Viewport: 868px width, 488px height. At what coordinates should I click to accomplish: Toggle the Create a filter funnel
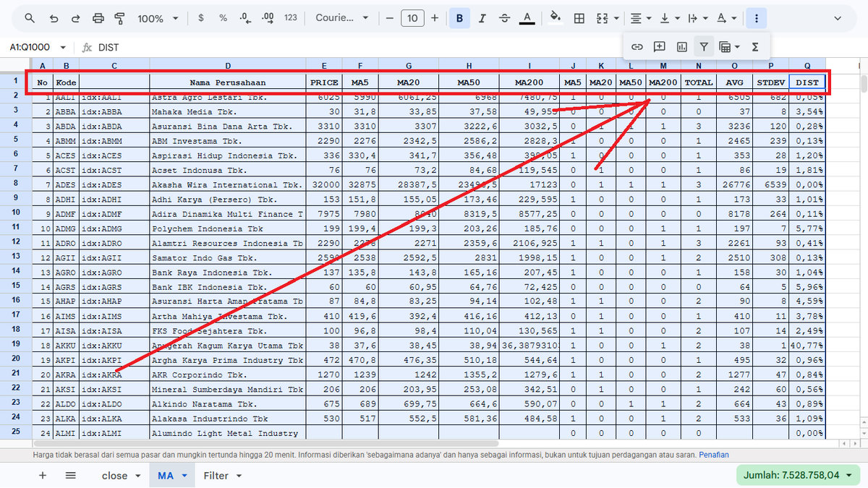[x=704, y=47]
